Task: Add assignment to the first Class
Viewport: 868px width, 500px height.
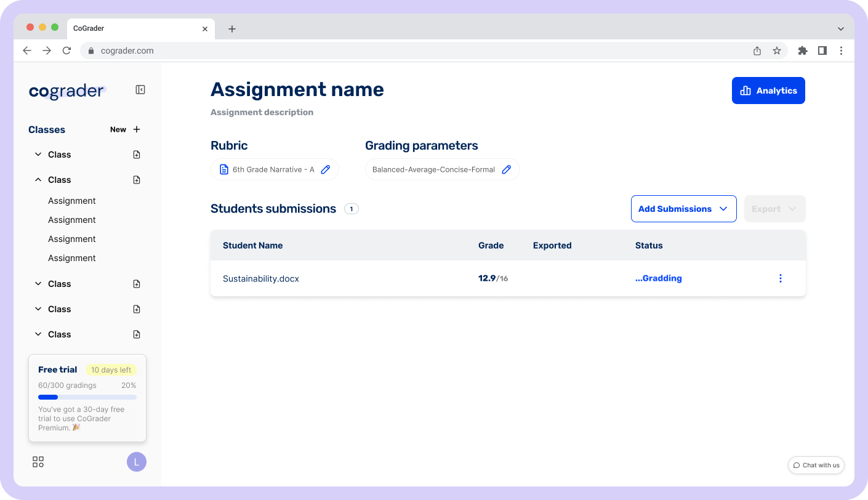Action: click(137, 155)
